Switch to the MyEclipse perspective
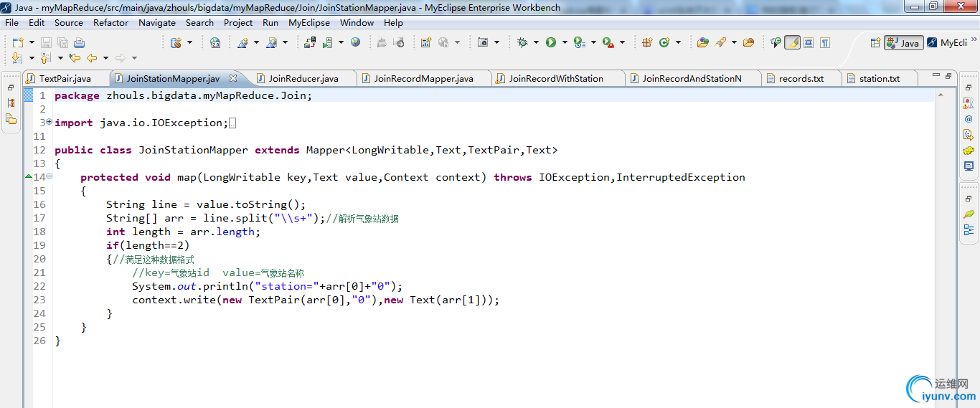The height and width of the screenshot is (408, 980). [x=947, y=43]
